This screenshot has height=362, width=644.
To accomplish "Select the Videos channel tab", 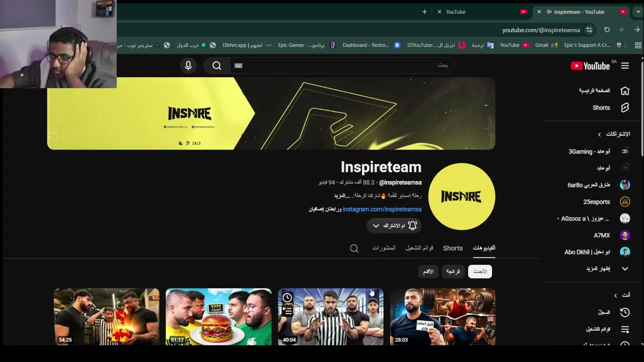I will coord(484,248).
